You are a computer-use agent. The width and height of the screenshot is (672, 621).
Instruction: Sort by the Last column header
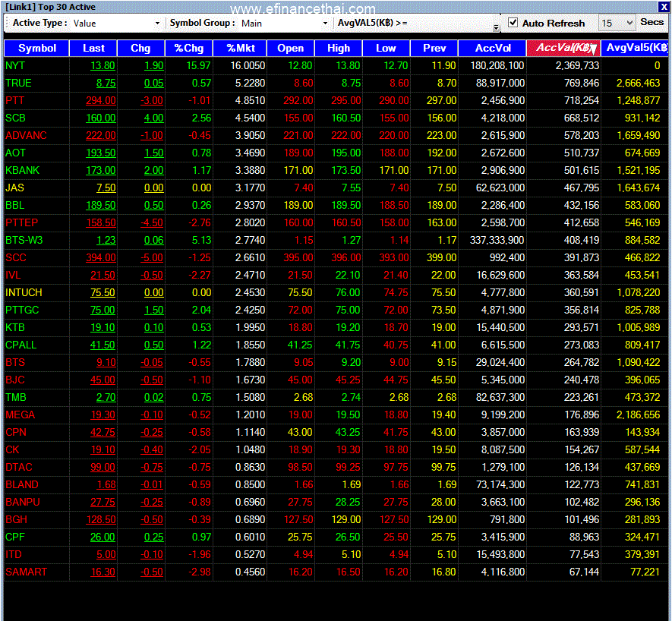pos(93,48)
